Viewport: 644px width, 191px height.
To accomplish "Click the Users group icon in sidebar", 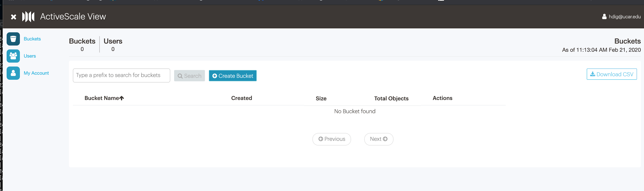I will [13, 56].
